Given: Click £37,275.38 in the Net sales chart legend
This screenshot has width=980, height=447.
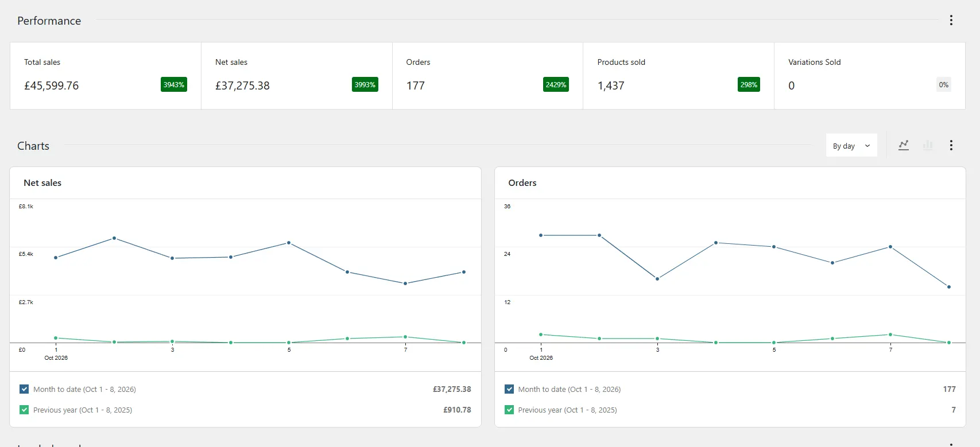Looking at the screenshot, I should coord(452,389).
